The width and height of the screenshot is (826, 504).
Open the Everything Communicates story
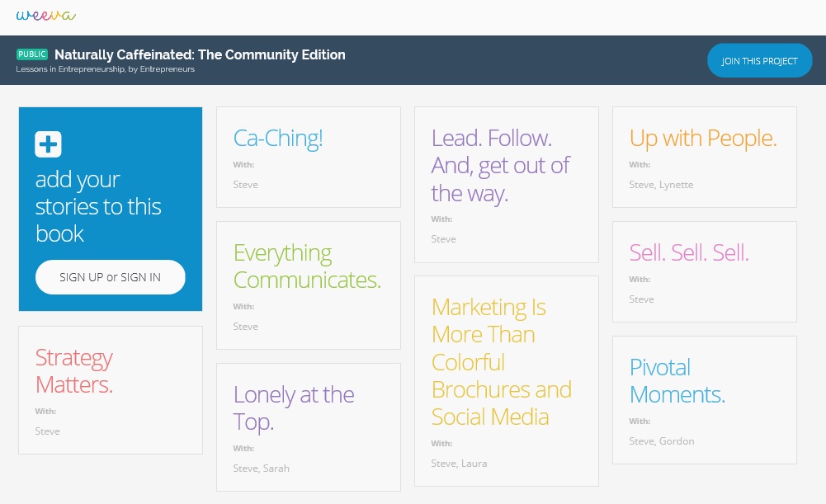point(307,266)
